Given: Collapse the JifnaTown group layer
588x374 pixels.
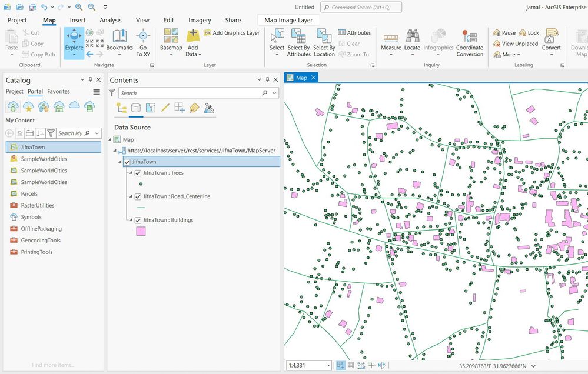Looking at the screenshot, I should 120,162.
